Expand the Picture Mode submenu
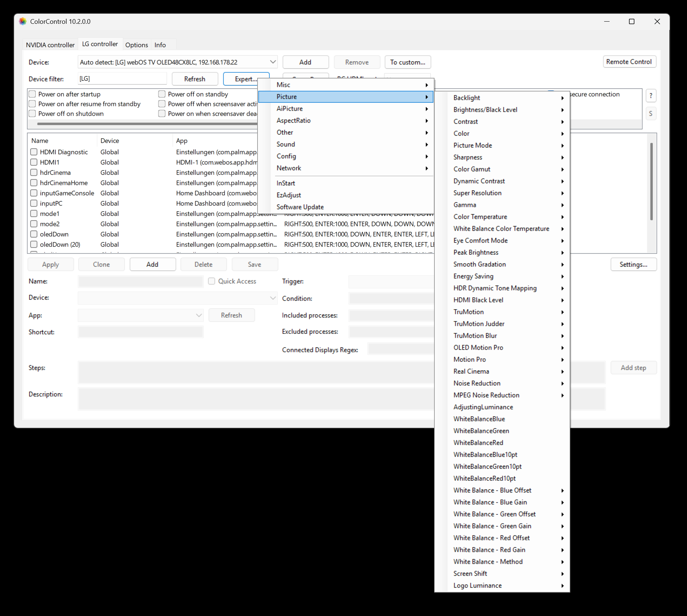 coord(502,145)
